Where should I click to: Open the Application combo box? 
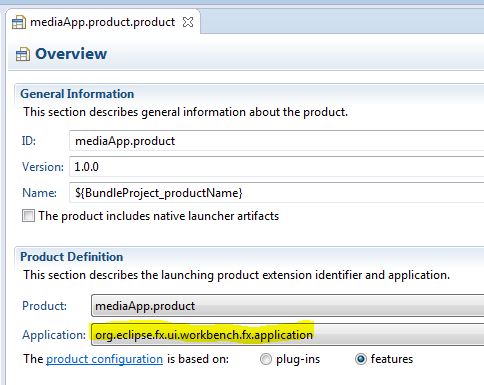pos(287,335)
